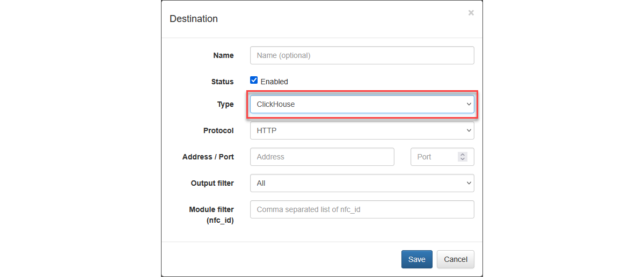Viewport: 644px width, 277px height.
Task: Increase Port value with up arrow
Action: [463, 155]
